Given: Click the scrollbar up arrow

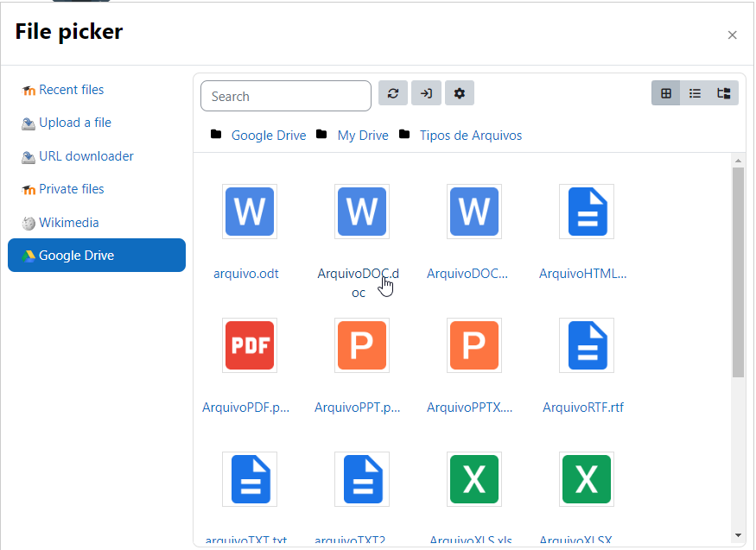Looking at the screenshot, I should (738, 161).
